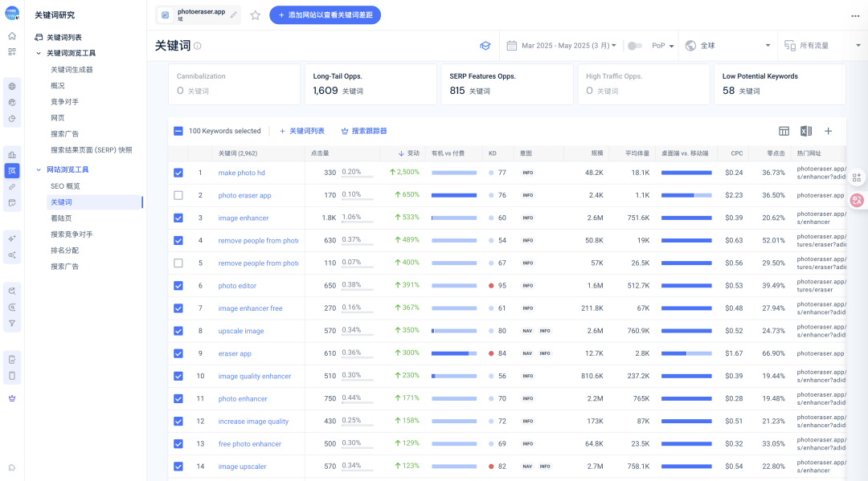Add selection to 关键词列表
Screen dimensions: 868x481
[x=301, y=131]
